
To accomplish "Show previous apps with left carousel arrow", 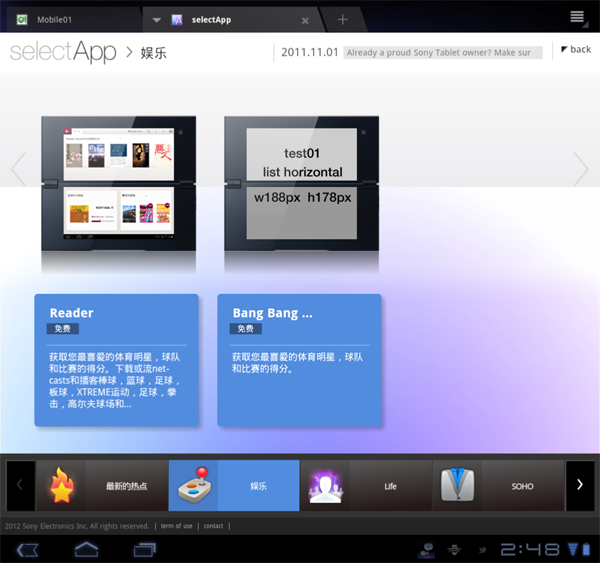I will (18, 169).
